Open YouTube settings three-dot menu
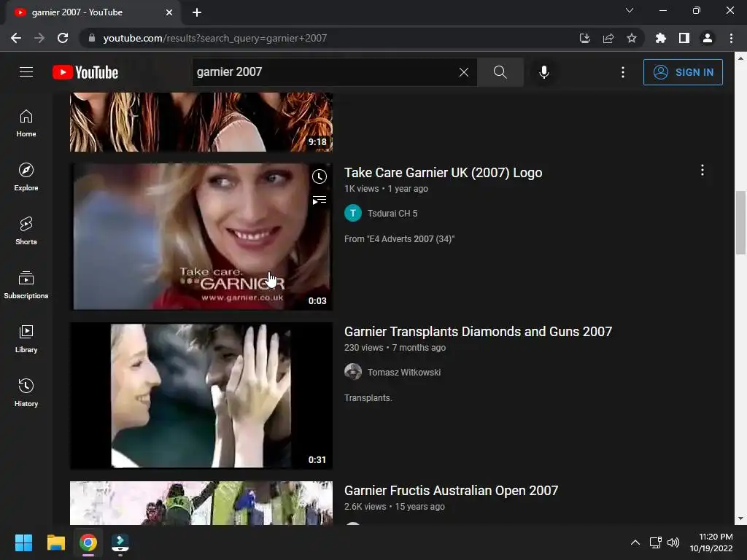Viewport: 747px width, 560px height. pyautogui.click(x=623, y=72)
